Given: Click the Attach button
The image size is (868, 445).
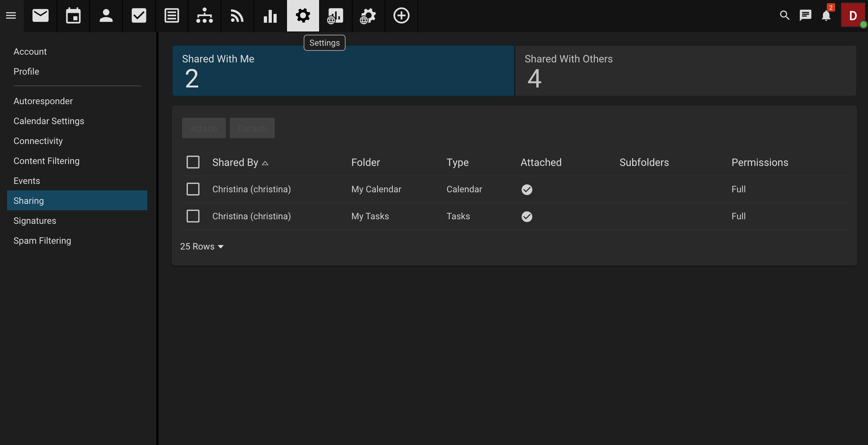Looking at the screenshot, I should pyautogui.click(x=204, y=128).
